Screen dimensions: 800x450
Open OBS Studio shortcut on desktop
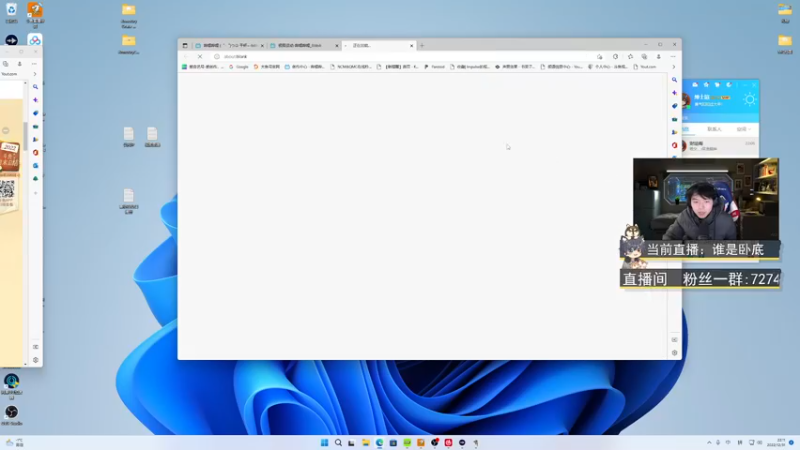coord(11,415)
